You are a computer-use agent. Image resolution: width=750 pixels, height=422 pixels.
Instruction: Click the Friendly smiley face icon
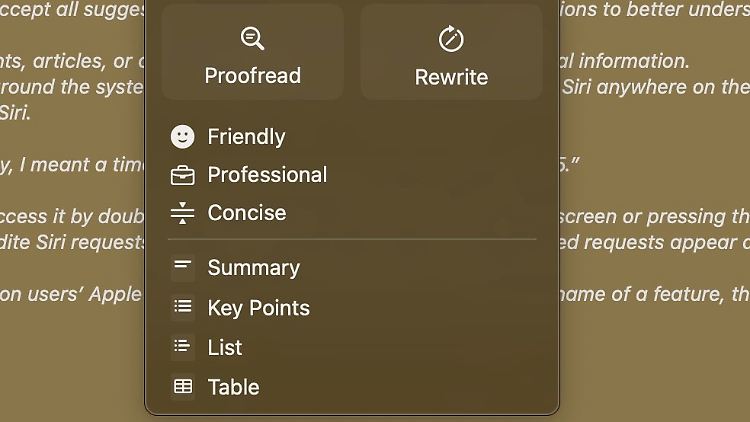coord(183,137)
